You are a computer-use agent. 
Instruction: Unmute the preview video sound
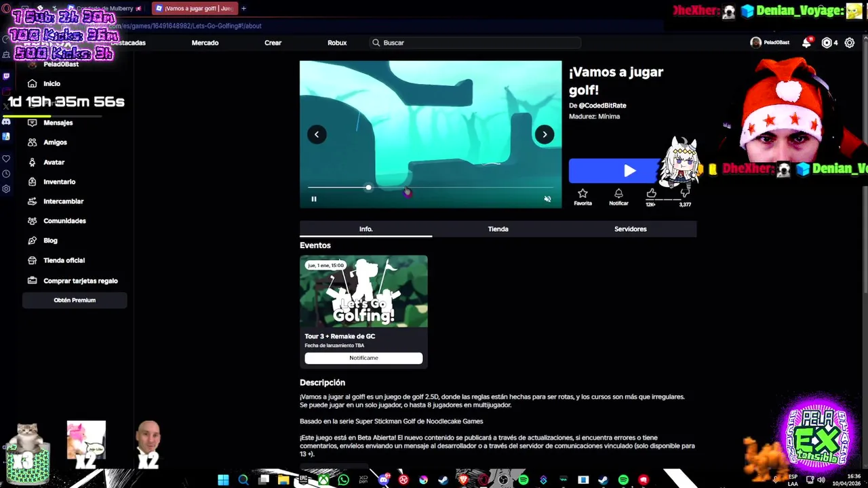(x=547, y=199)
